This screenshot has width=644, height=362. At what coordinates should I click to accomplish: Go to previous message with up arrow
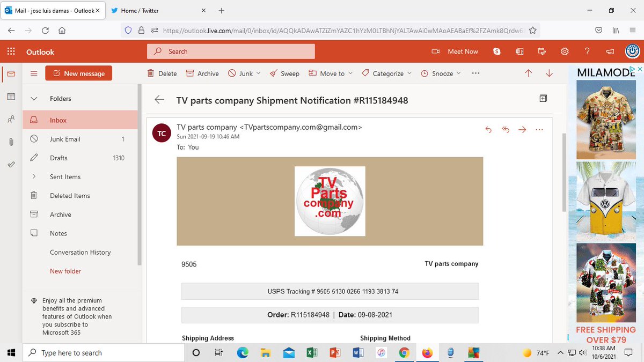tap(528, 73)
